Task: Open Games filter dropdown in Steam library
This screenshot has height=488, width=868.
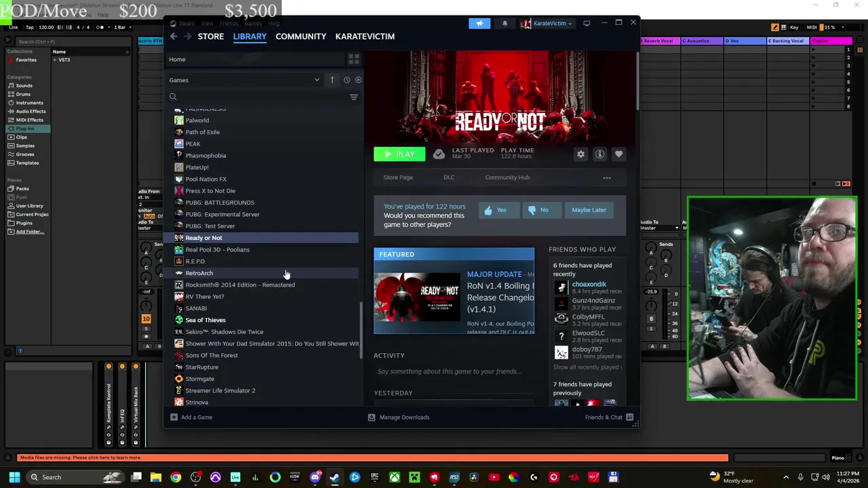Action: pyautogui.click(x=245, y=80)
